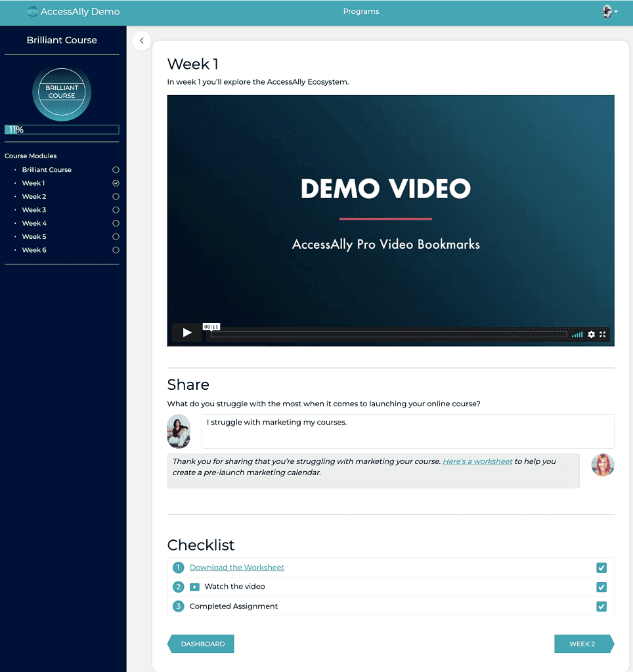
Task: Click the completion circle beside Week 2
Action: [116, 196]
